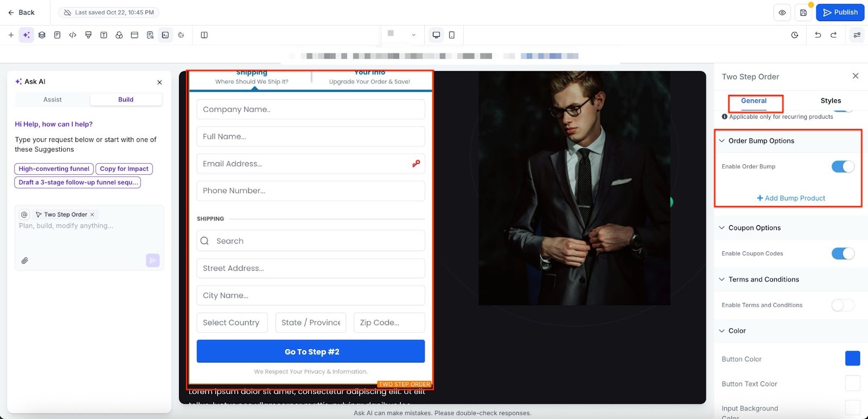Enable Terms and Conditions toggle
This screenshot has width=868, height=419.
(x=843, y=305)
